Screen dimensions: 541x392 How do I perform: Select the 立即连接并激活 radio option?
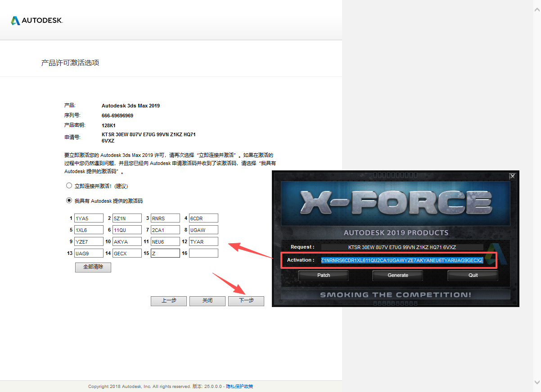pos(69,186)
